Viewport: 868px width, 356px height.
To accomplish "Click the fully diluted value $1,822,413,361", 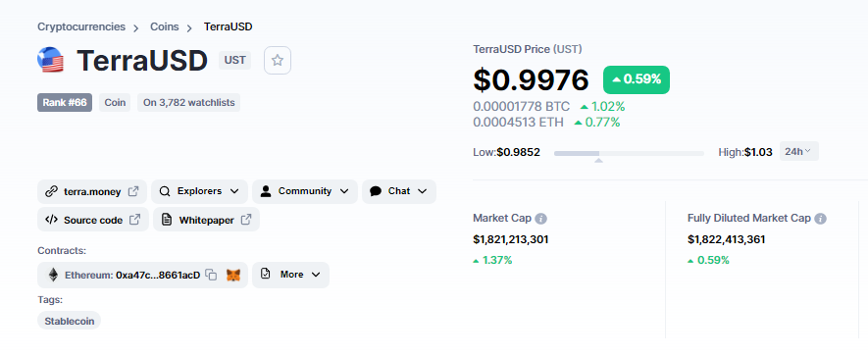I will (727, 239).
